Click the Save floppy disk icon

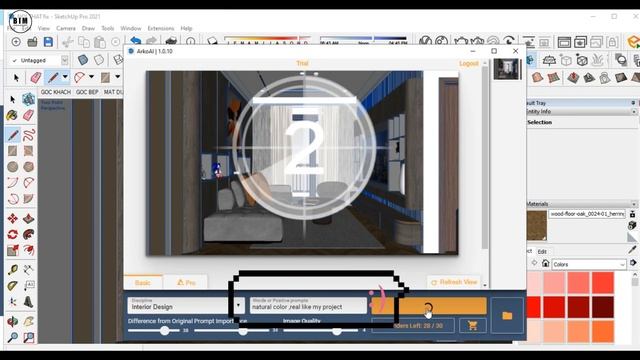click(x=48, y=42)
